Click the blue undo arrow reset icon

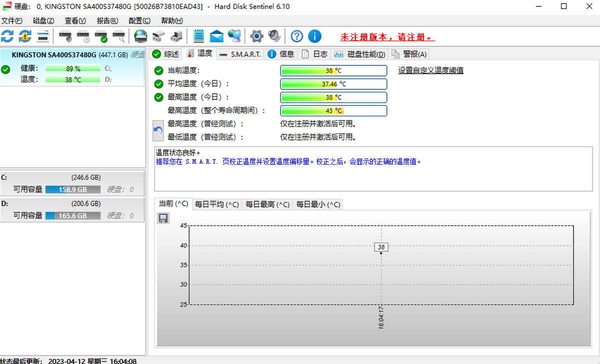[158, 130]
